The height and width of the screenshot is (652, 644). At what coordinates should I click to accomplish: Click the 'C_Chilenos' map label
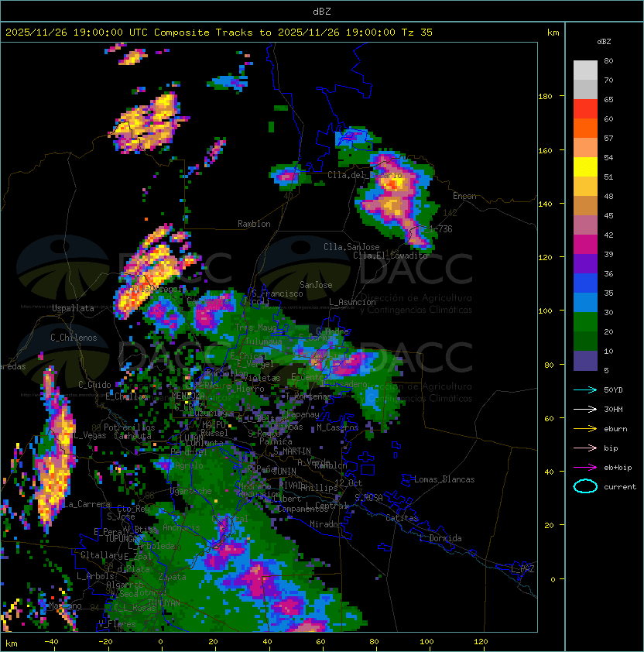[x=74, y=338]
